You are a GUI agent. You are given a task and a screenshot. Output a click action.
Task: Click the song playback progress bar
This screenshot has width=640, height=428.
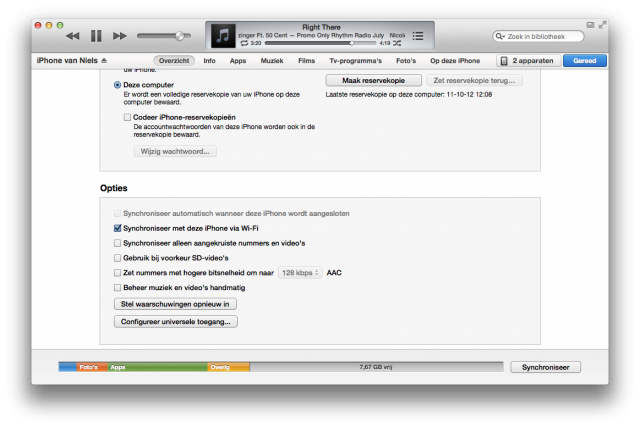tap(320, 43)
